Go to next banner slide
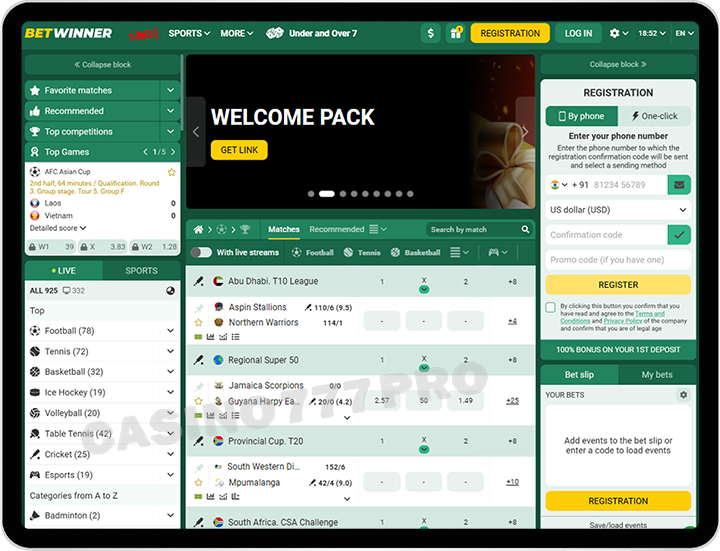 [525, 132]
